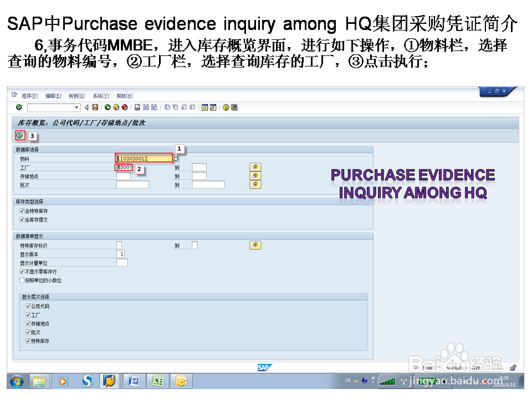Image resolution: width=532 pixels, height=399 pixels.
Task: Uncheck the 特殊库存 display level checkbox
Action: 28,341
